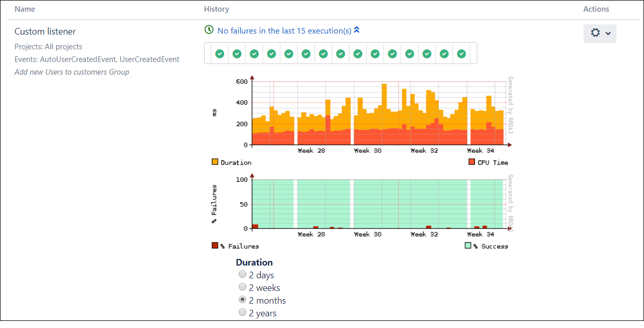Switch duration to 2 years
This screenshot has width=644, height=328.
(x=242, y=312)
